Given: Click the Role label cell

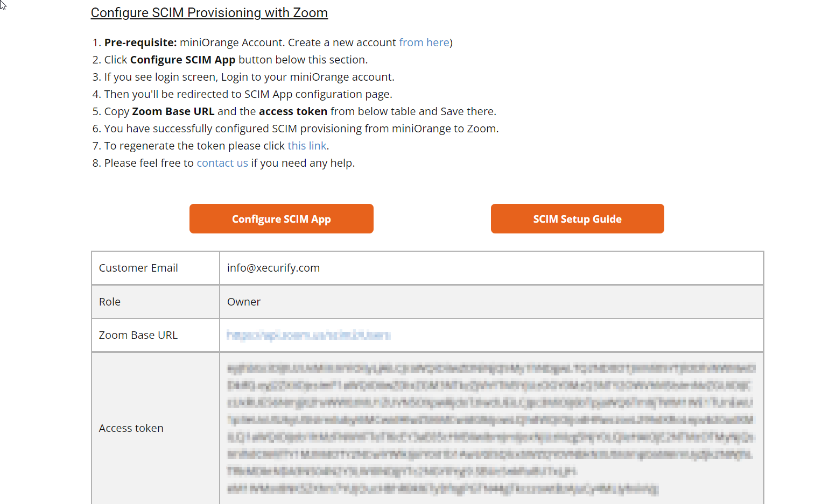Looking at the screenshot, I should tap(110, 302).
